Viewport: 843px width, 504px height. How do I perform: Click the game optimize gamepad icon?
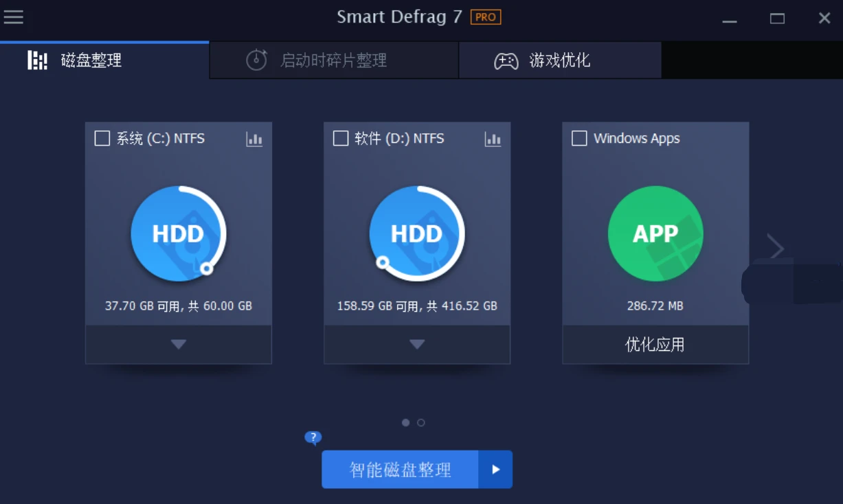(506, 61)
